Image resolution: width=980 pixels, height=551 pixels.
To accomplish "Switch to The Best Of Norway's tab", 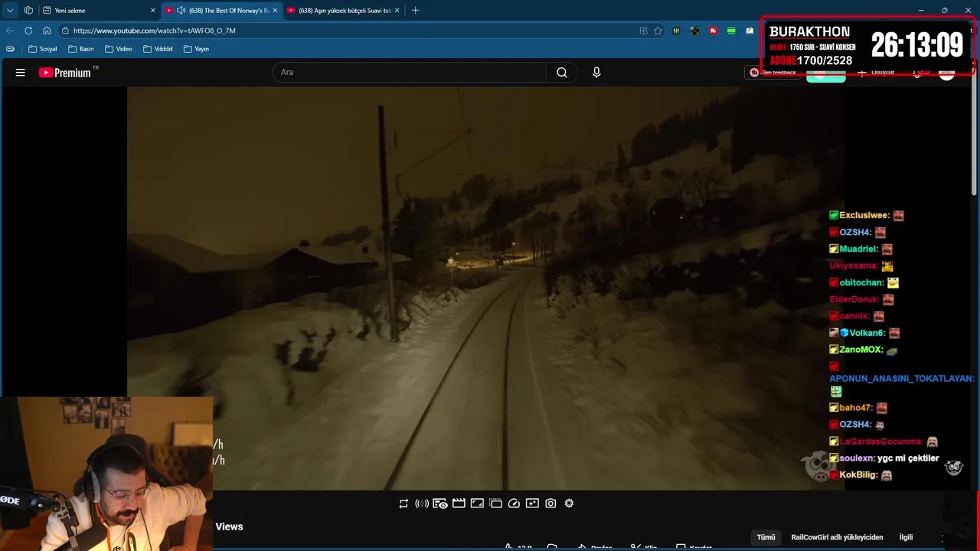I will point(221,11).
